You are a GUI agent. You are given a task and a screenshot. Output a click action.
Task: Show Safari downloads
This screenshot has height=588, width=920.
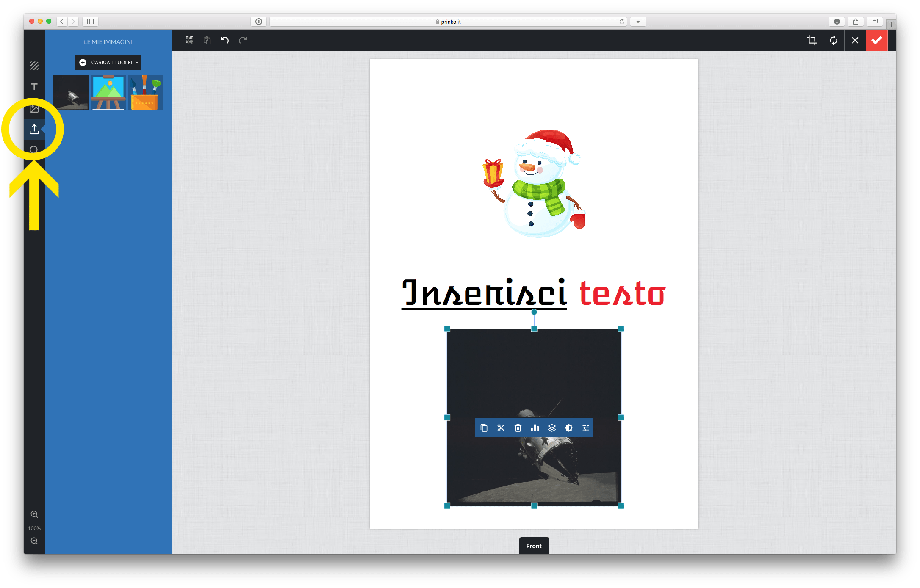point(837,22)
